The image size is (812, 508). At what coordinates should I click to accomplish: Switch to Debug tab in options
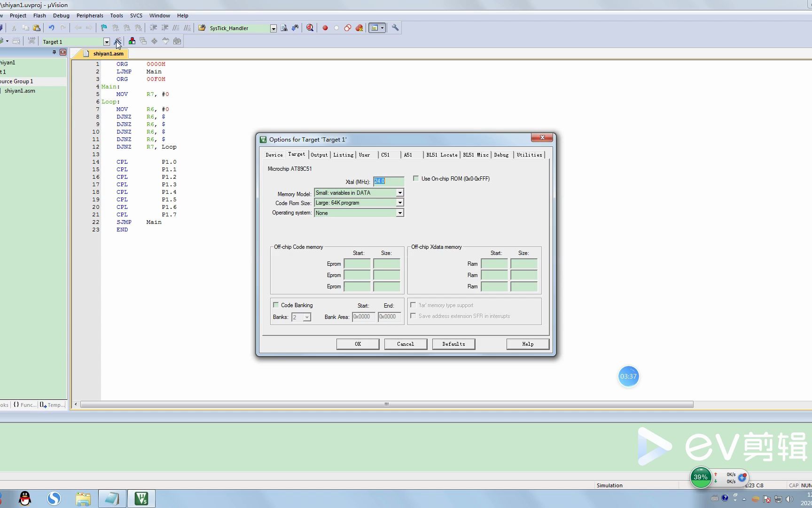[501, 155]
